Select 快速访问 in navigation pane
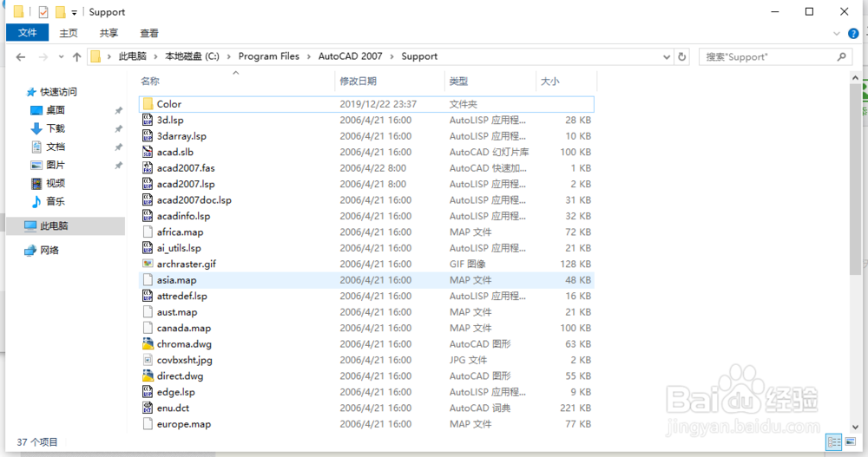Viewport: 868px width, 457px height. tap(58, 92)
